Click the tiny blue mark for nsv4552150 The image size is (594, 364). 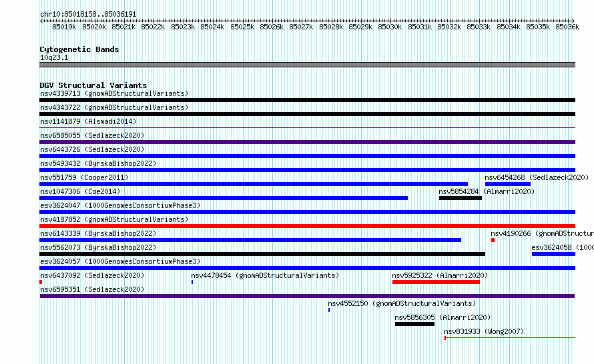point(329,310)
